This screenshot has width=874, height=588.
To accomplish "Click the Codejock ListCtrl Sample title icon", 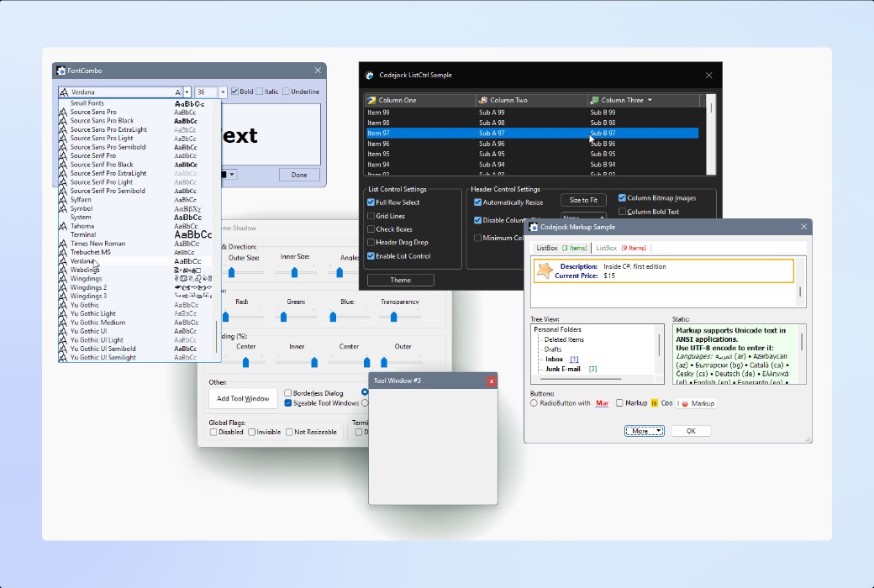I will click(x=369, y=76).
